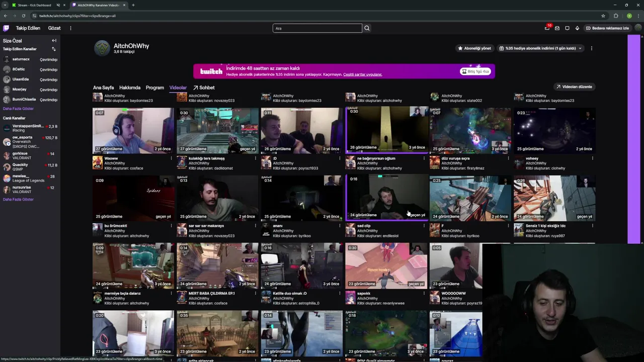Open Chrome's three-dot menu
Image resolution: width=644 pixels, height=362 pixels.
(x=638, y=16)
